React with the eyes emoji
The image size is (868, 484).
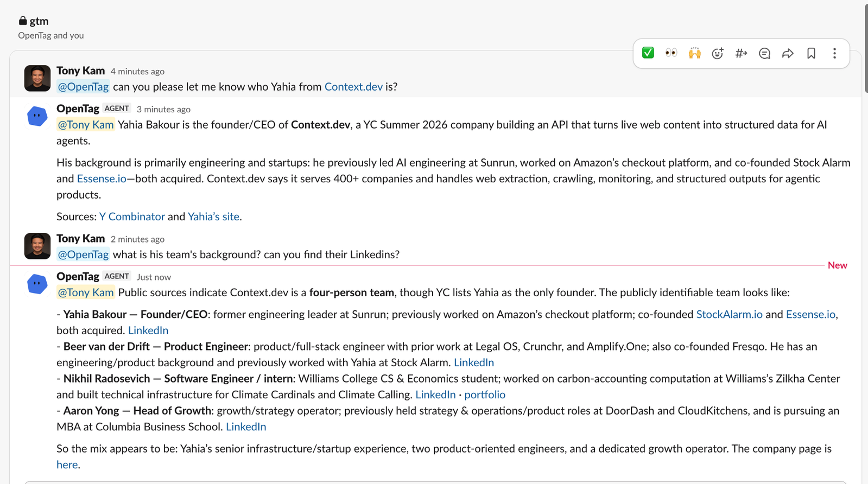[x=671, y=53]
